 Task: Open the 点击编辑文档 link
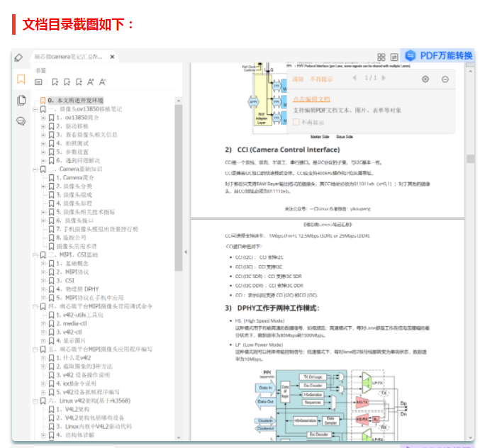click(x=311, y=99)
